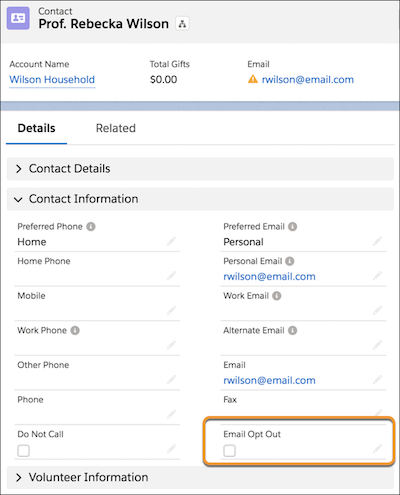The height and width of the screenshot is (495, 400).
Task: Switch to the Related tab
Action: coord(116,128)
